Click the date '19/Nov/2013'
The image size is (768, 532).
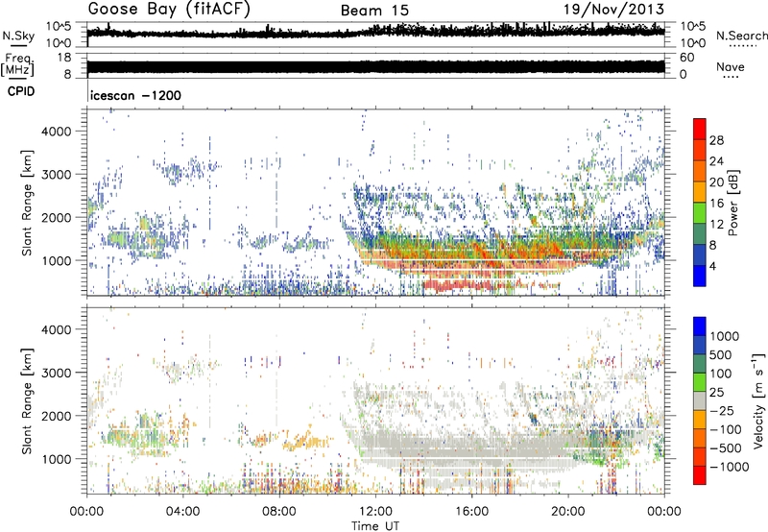tap(613, 10)
